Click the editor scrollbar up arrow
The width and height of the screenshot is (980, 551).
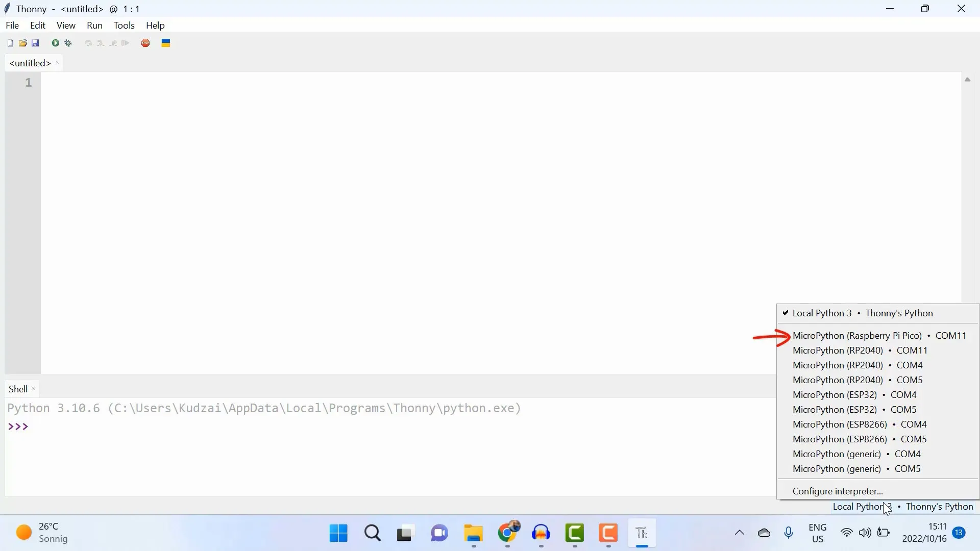[x=967, y=80]
